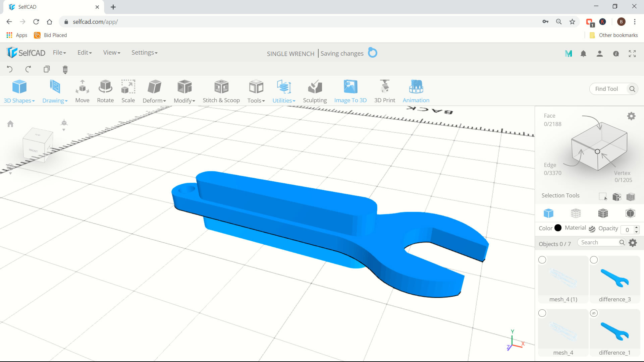Open the Apps bookmarks shortcut
This screenshot has height=362, width=644.
point(17,35)
